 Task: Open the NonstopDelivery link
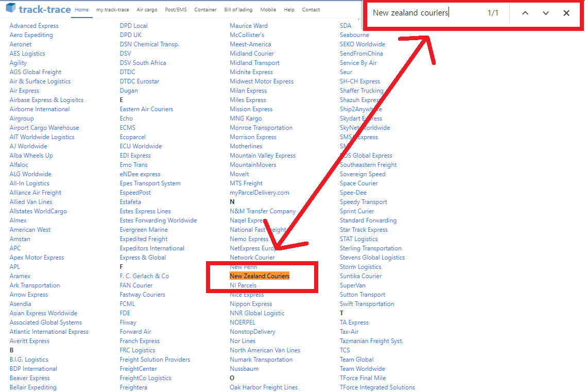coord(252,332)
